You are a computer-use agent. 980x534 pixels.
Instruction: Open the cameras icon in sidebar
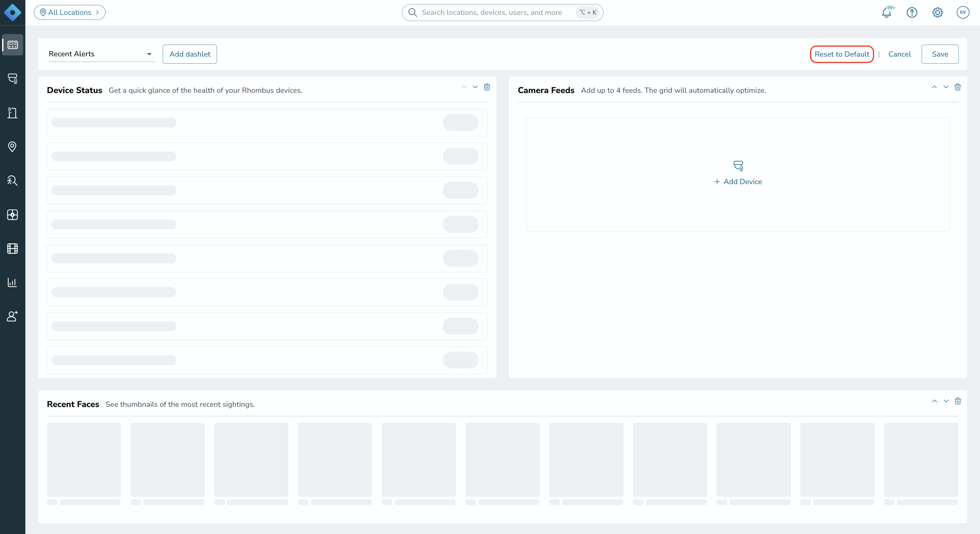click(x=13, y=79)
